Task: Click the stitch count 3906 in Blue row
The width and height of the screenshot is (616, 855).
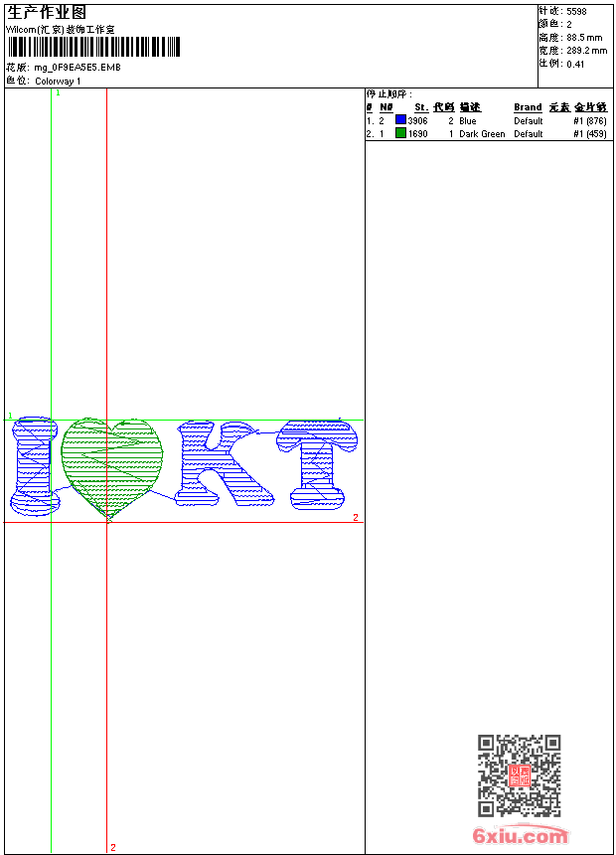Action: [417, 121]
